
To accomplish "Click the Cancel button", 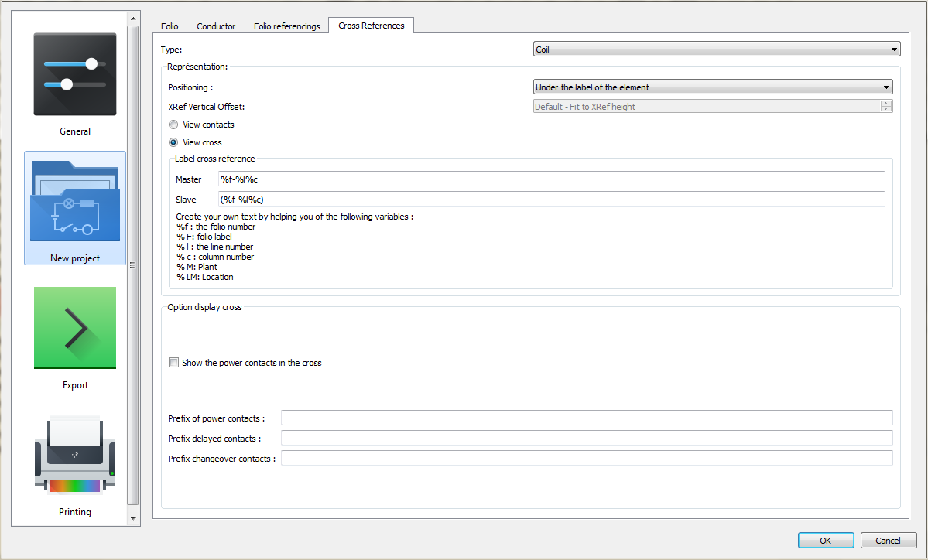I will click(x=889, y=541).
